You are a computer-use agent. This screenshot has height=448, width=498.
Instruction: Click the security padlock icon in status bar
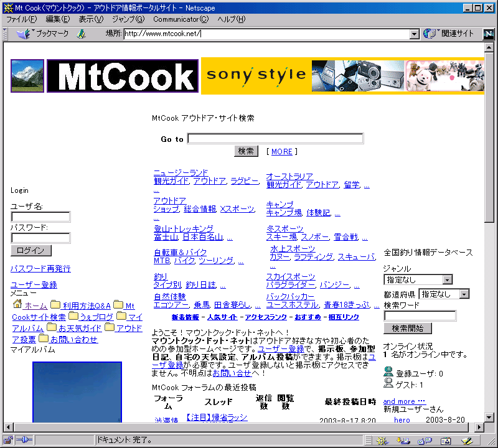coord(8,440)
